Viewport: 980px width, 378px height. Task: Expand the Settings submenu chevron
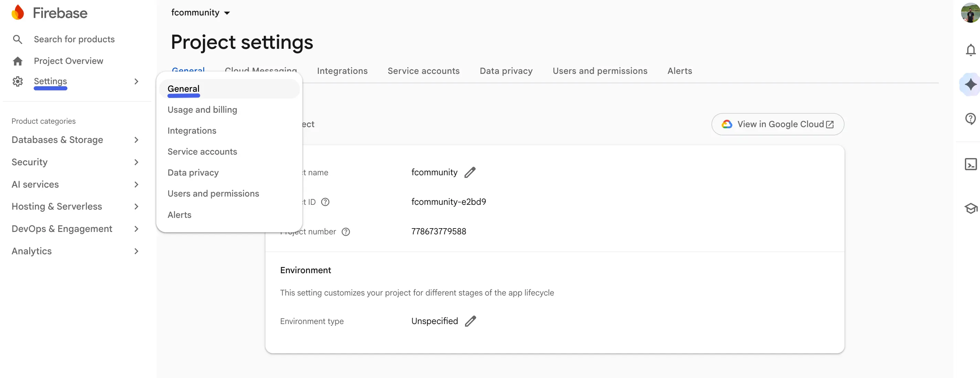point(136,81)
